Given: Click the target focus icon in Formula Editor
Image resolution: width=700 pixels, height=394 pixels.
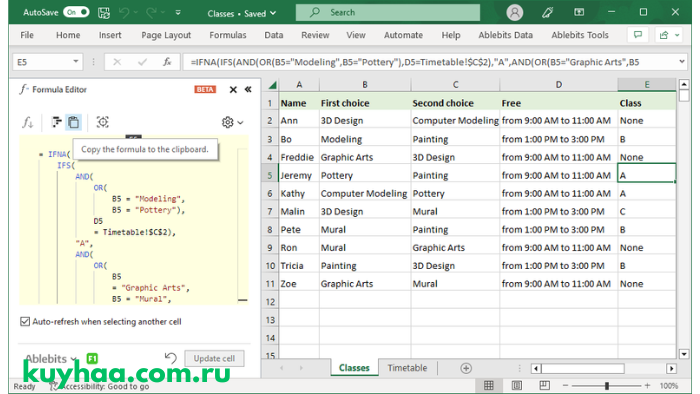Looking at the screenshot, I should tap(103, 122).
